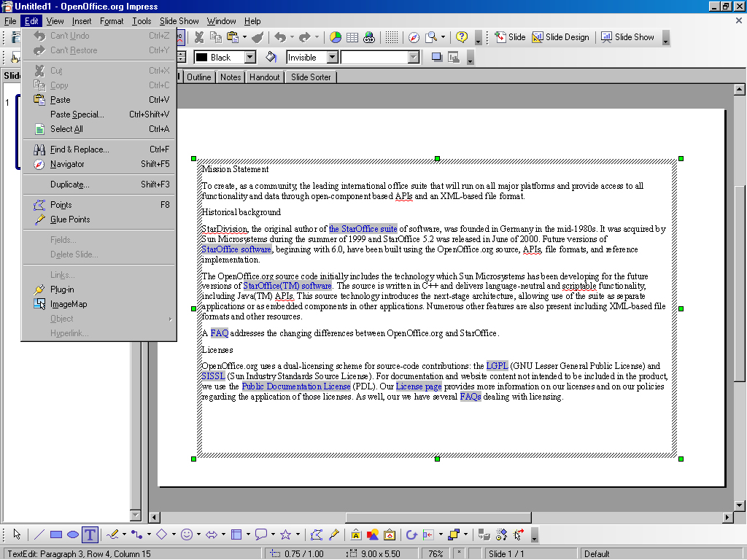Image resolution: width=747 pixels, height=560 pixels.
Task: Click the Line drawing tool
Action: click(39, 535)
